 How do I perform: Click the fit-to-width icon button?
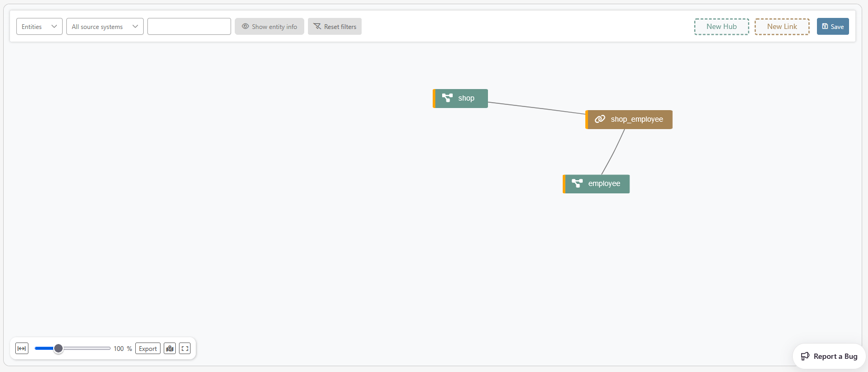[x=22, y=348]
